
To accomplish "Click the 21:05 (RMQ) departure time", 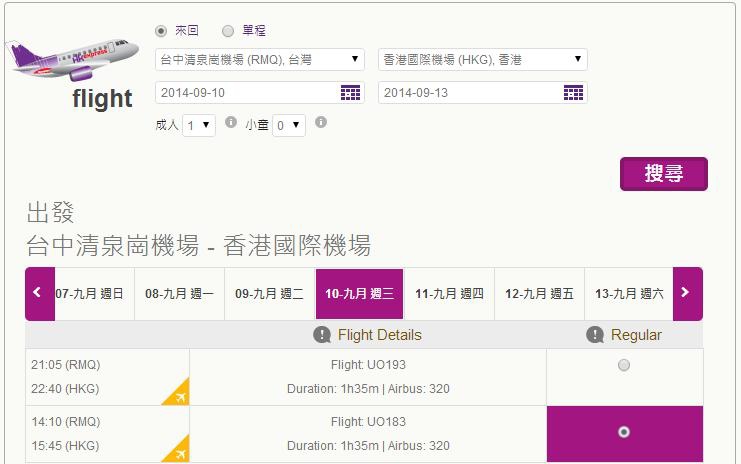I will point(66,365).
